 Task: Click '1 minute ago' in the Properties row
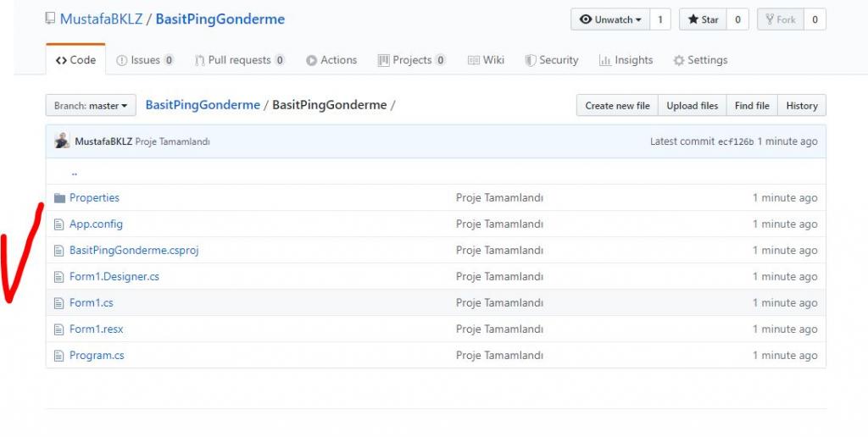click(x=785, y=197)
